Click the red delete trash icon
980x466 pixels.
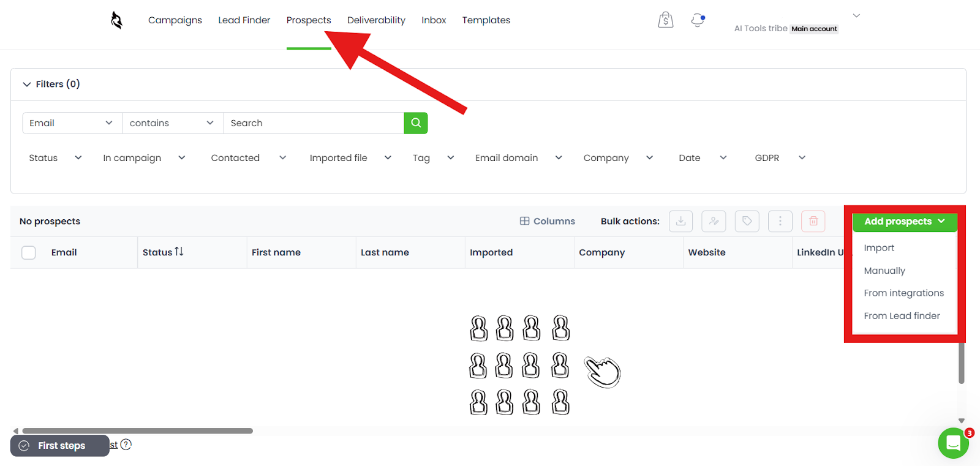(x=813, y=221)
